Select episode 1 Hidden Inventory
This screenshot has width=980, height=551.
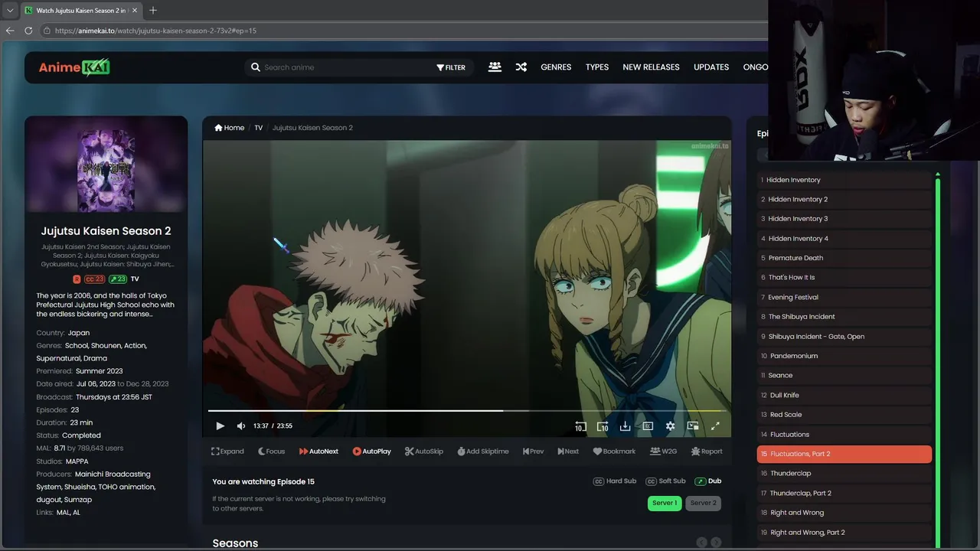844,180
